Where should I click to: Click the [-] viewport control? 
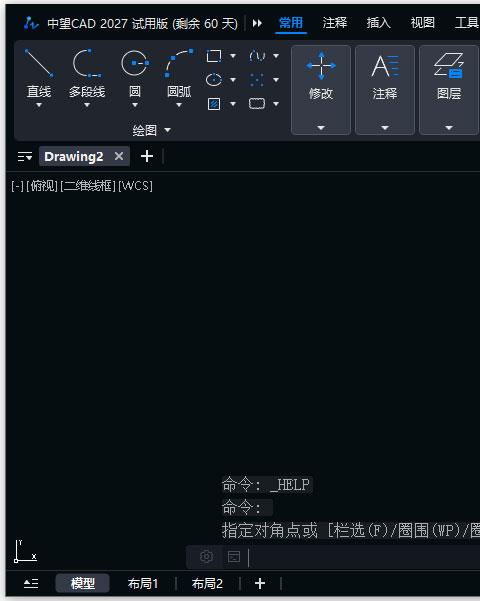pos(18,186)
